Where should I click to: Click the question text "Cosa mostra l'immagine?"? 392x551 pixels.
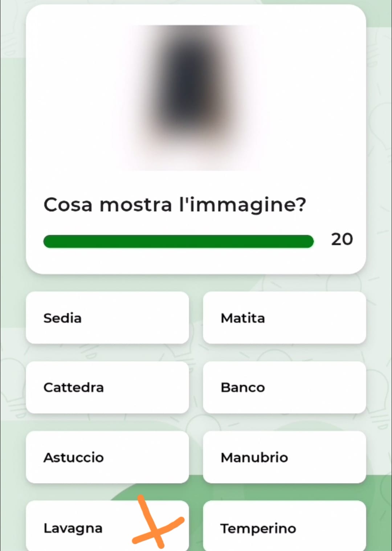(x=175, y=204)
